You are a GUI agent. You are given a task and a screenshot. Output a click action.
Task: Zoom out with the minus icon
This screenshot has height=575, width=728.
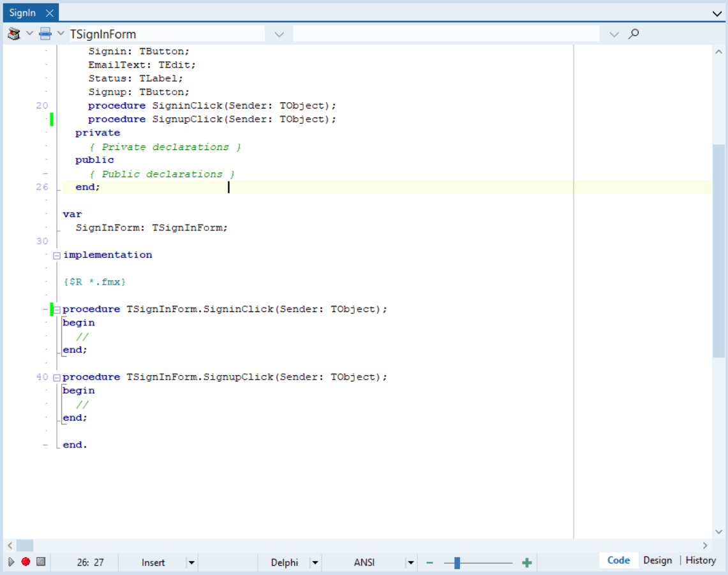pyautogui.click(x=429, y=562)
